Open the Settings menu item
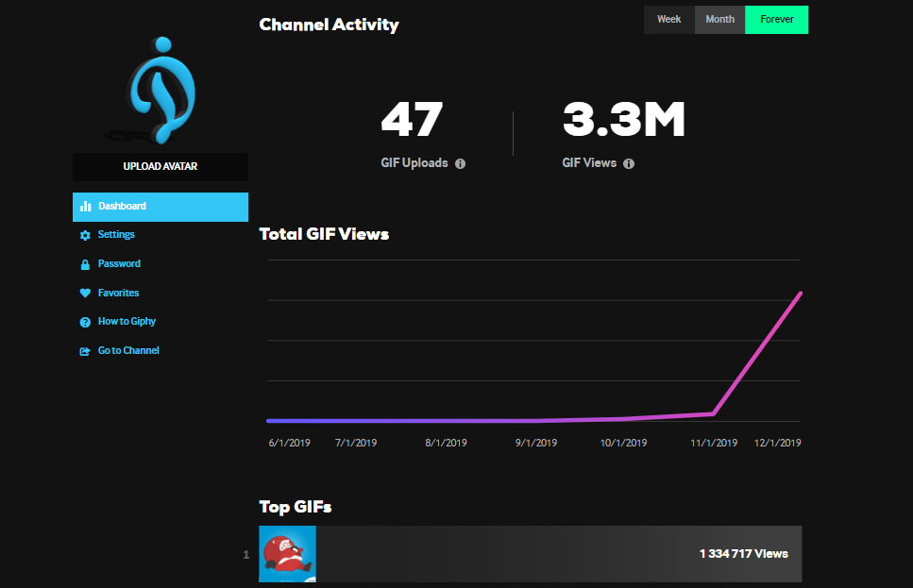913x588 pixels. point(116,235)
